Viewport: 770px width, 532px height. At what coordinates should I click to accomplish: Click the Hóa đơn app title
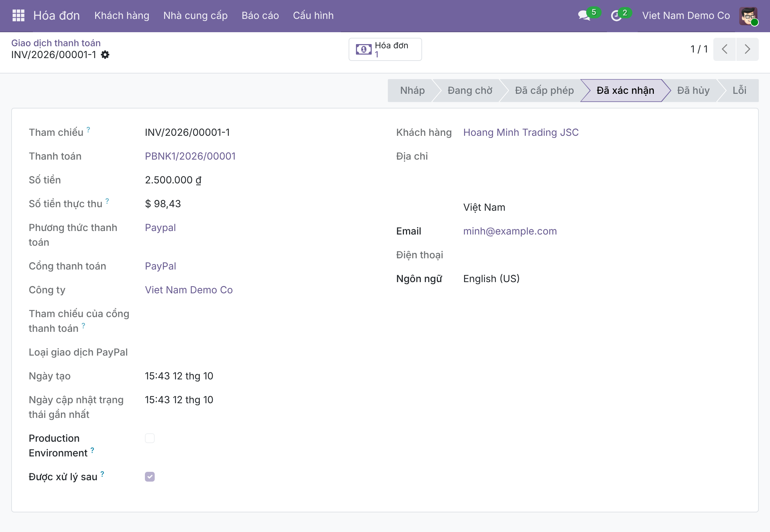tap(56, 15)
